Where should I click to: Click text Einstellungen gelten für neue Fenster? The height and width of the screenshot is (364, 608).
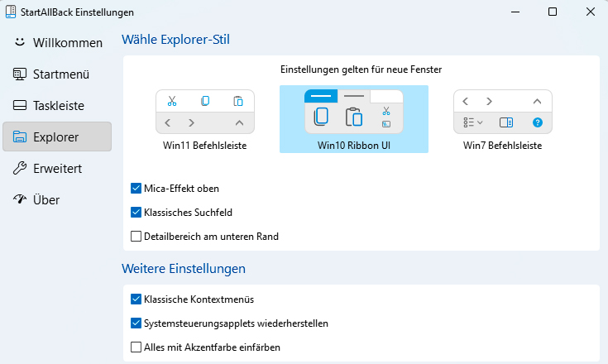361,69
